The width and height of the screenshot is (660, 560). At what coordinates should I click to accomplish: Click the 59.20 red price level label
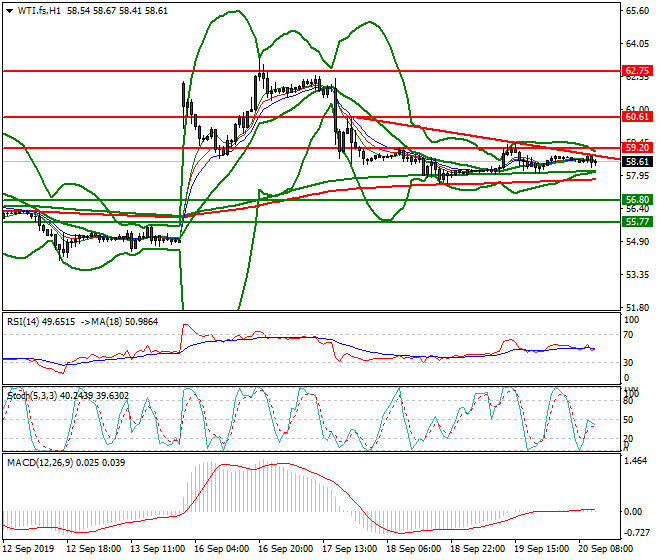637,148
